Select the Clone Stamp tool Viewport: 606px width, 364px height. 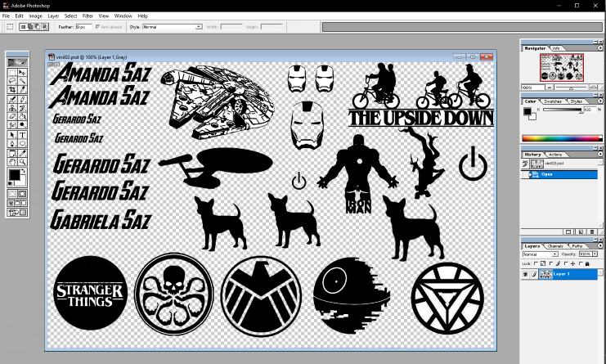click(x=12, y=108)
